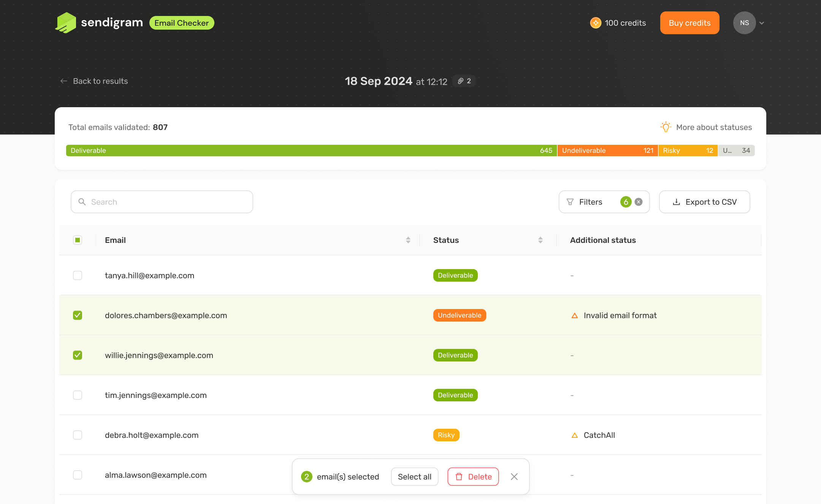
Task: Click the warning icon beside Invalid email format
Action: coord(575,315)
